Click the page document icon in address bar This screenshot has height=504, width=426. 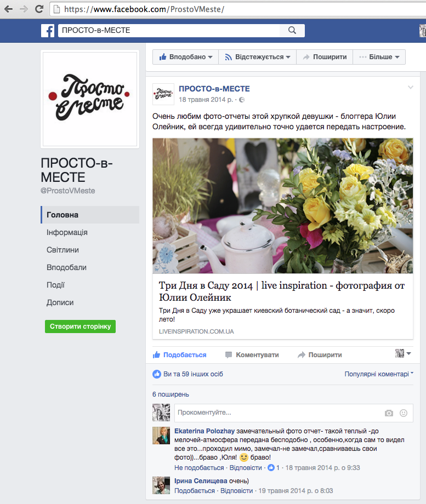56,9
